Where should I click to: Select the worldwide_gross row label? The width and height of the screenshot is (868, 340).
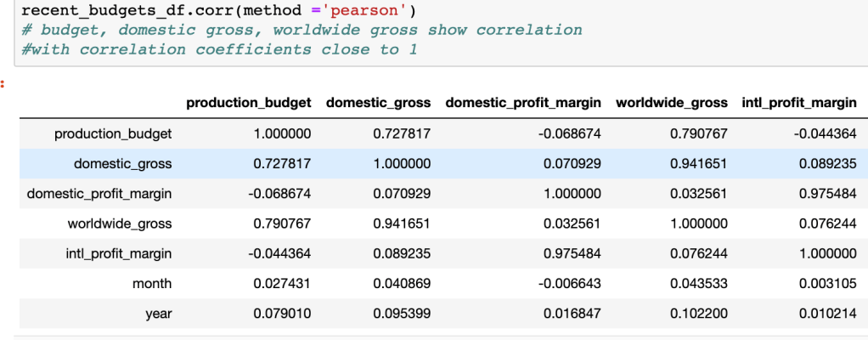pyautogui.click(x=120, y=224)
